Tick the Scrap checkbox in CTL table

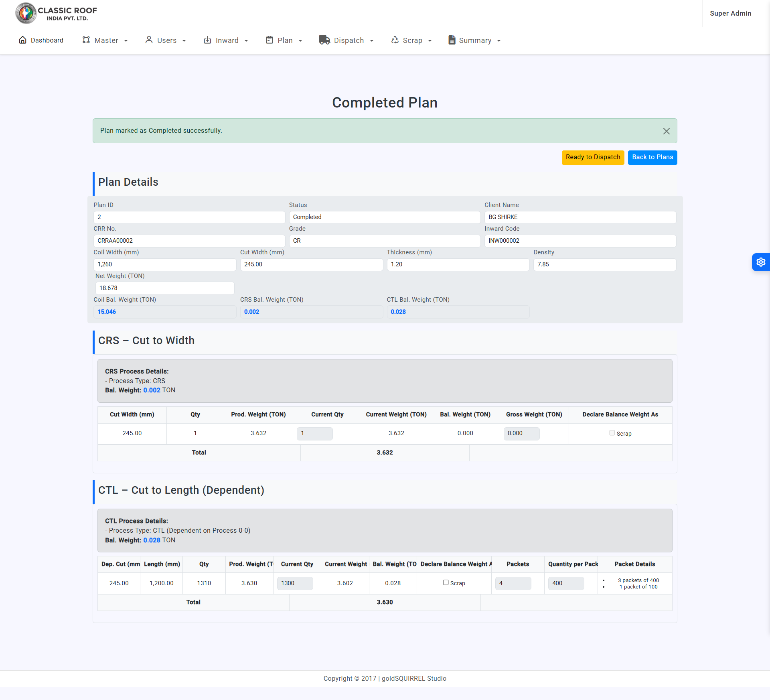[x=446, y=582]
